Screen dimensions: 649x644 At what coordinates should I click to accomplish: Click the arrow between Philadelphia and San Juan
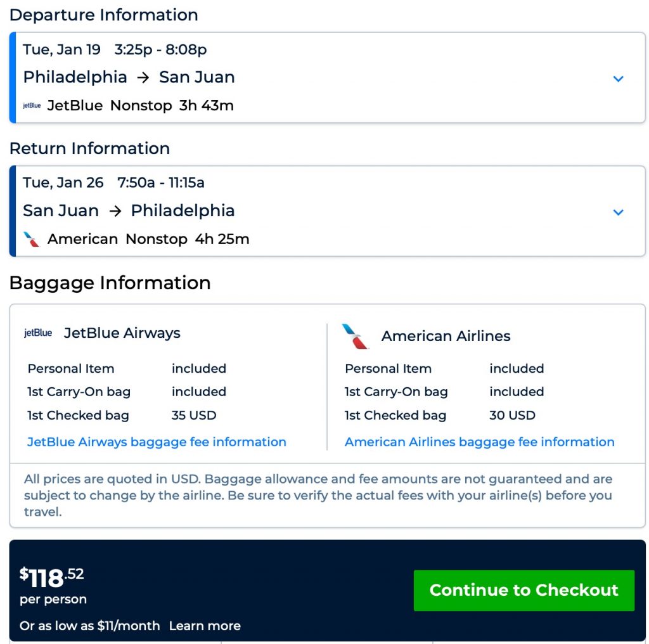click(x=143, y=77)
